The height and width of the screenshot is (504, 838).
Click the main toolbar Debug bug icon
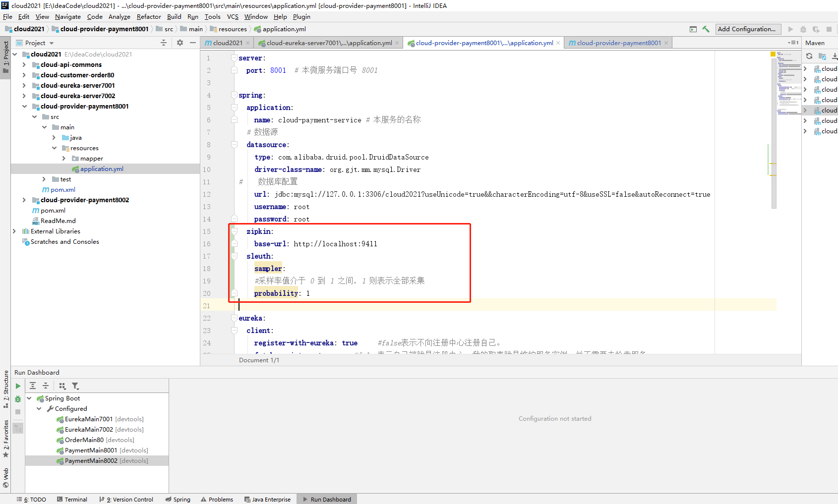coord(803,29)
